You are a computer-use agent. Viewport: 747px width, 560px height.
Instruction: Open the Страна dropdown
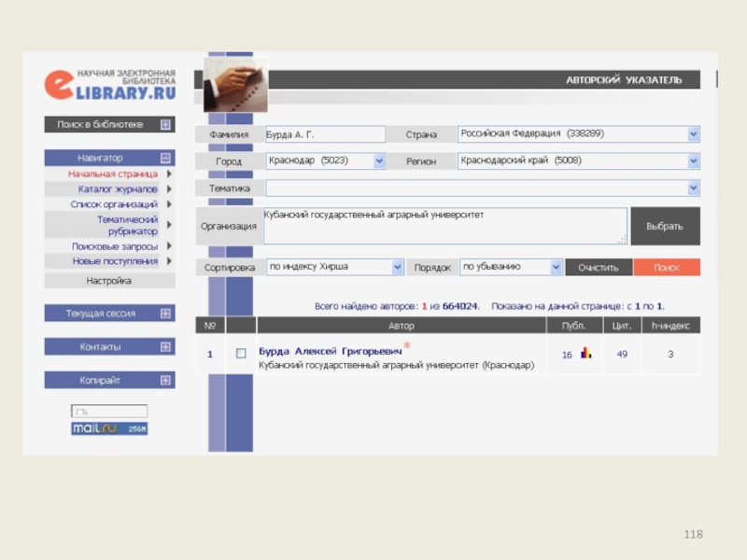point(693,134)
